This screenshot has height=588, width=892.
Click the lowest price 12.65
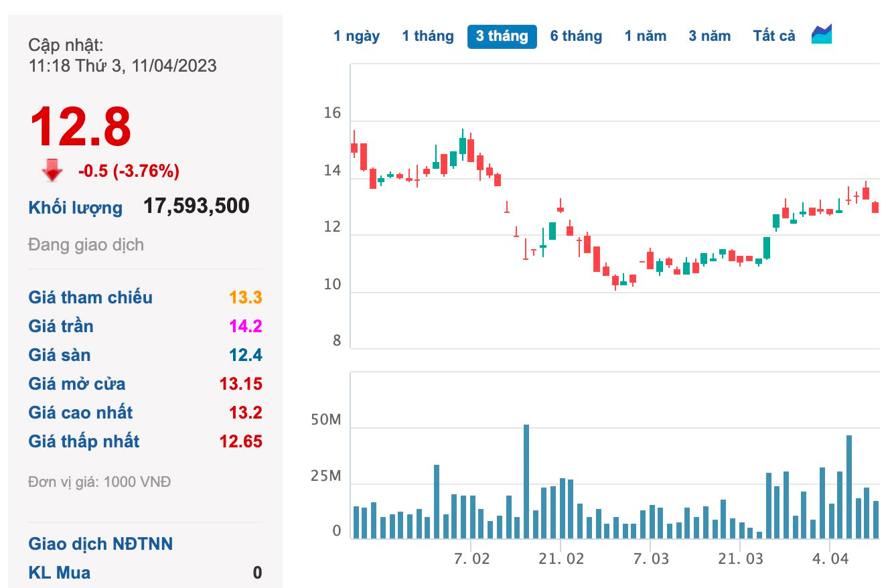(x=241, y=441)
